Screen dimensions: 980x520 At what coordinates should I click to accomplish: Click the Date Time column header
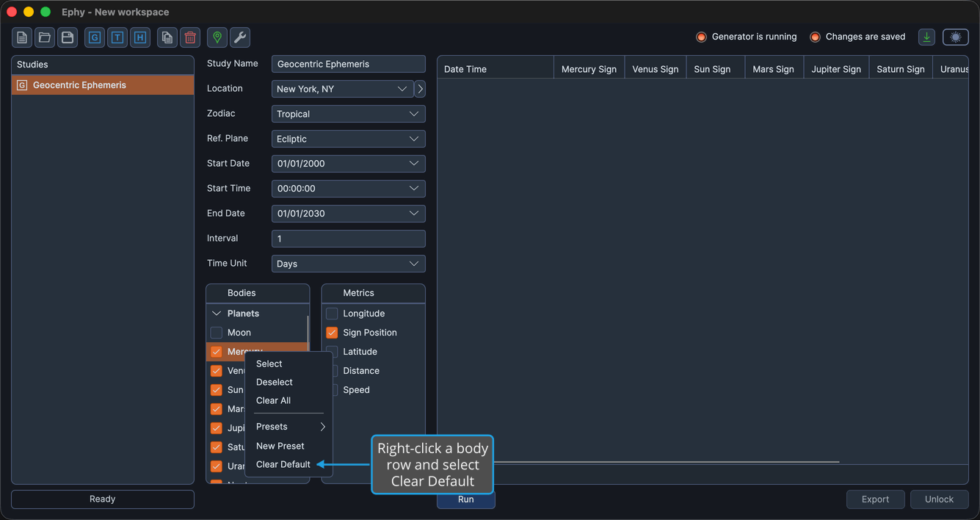click(496, 69)
